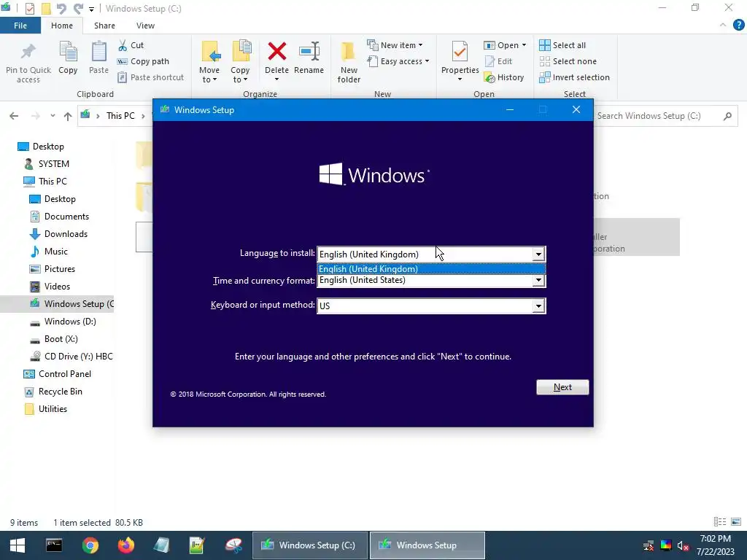747x560 pixels.
Task: Select Music in navigation pane
Action: [55, 252]
